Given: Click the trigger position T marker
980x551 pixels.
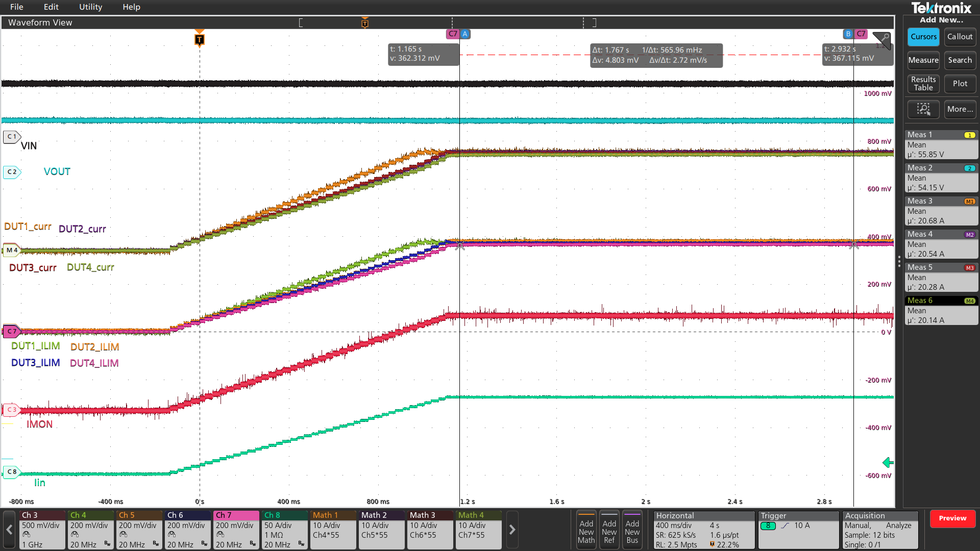Looking at the screenshot, I should (x=200, y=39).
